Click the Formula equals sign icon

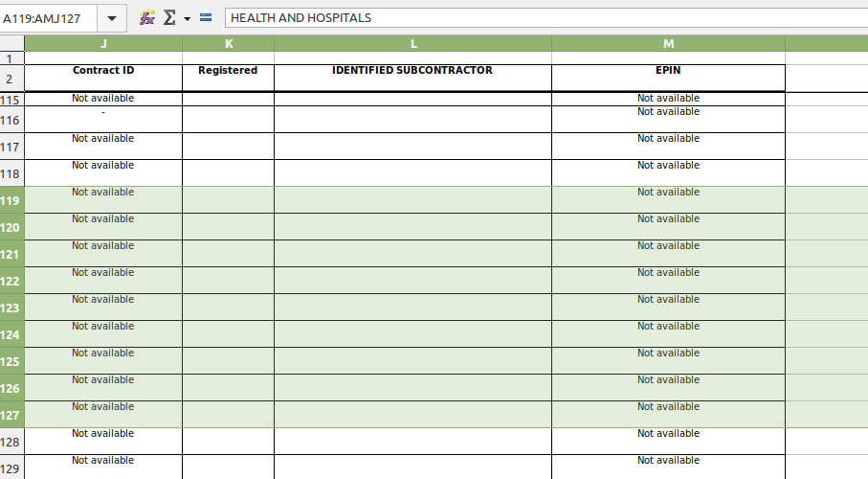pos(206,18)
